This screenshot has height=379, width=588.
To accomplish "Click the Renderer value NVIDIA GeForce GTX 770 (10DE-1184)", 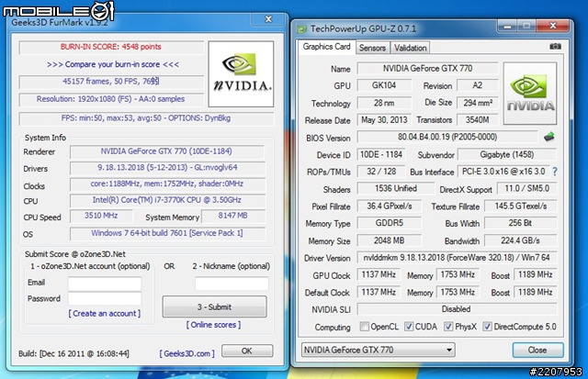I will [x=167, y=151].
